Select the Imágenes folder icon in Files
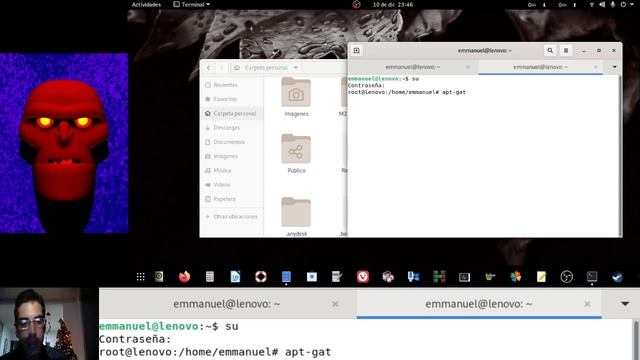640x360 pixels. (x=296, y=92)
